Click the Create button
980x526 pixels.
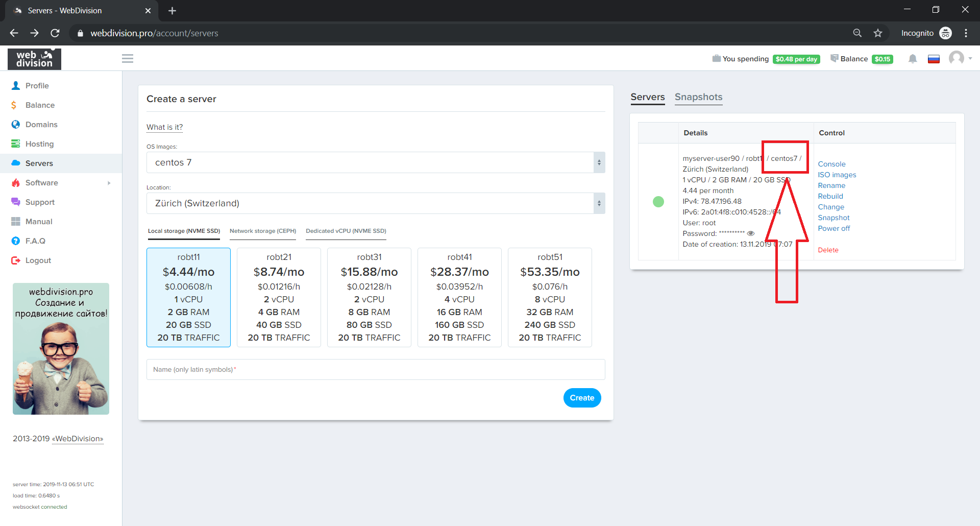582,398
